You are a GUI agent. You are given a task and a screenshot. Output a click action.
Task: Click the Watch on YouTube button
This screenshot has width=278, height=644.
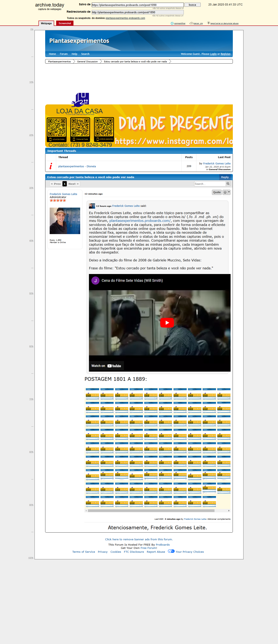[x=106, y=366]
